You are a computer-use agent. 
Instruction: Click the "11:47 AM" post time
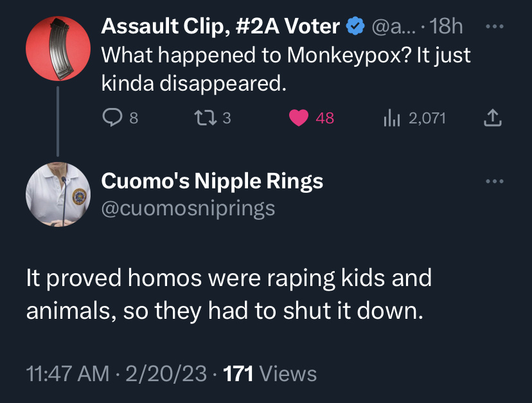67,373
